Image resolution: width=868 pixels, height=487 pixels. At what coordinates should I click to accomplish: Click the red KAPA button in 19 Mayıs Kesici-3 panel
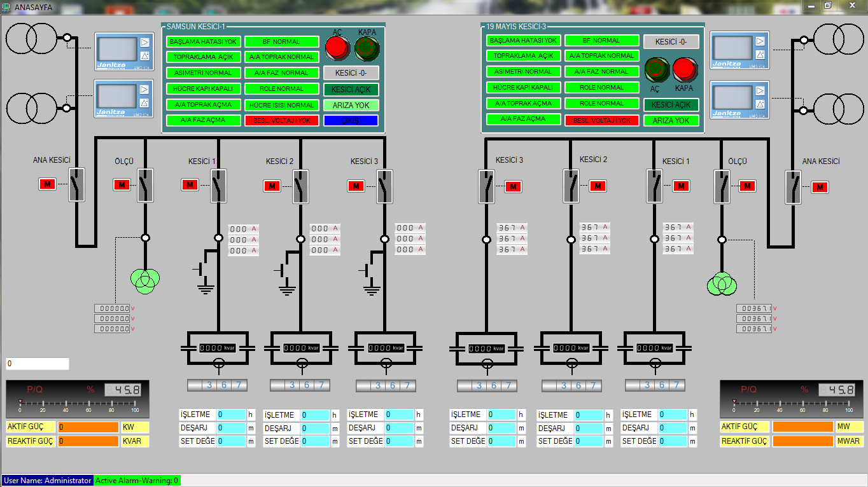(x=685, y=69)
